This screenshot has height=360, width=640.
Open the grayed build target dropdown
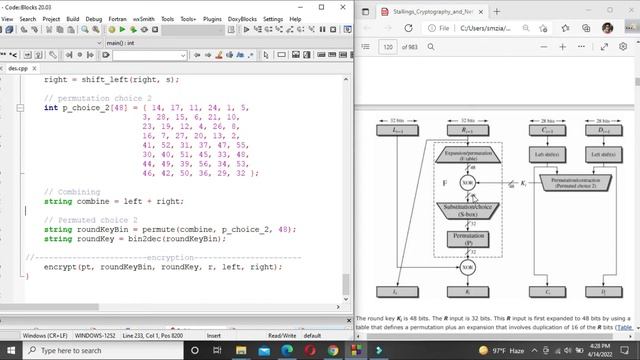(193, 29)
